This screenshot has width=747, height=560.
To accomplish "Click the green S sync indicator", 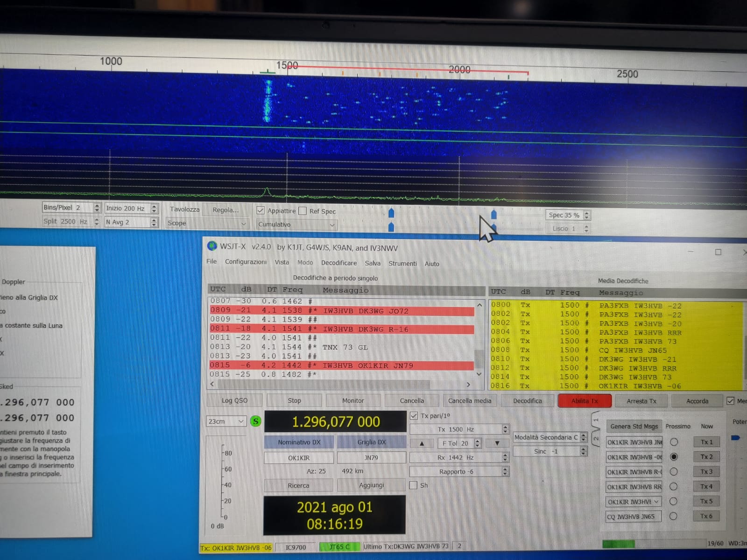I will click(255, 421).
